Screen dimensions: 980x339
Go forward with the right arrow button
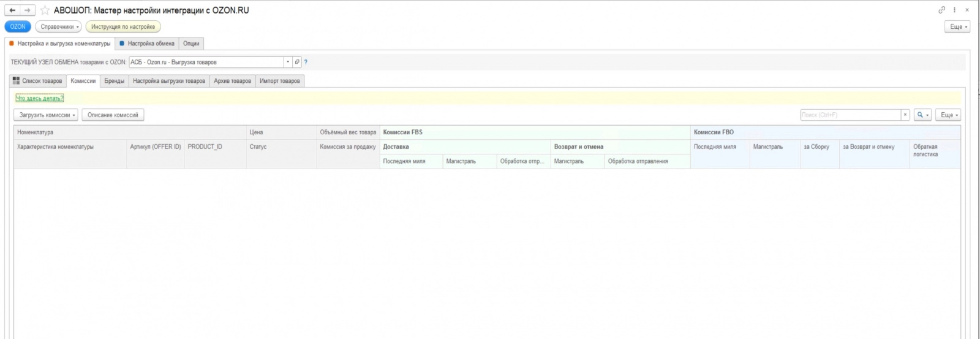28,10
